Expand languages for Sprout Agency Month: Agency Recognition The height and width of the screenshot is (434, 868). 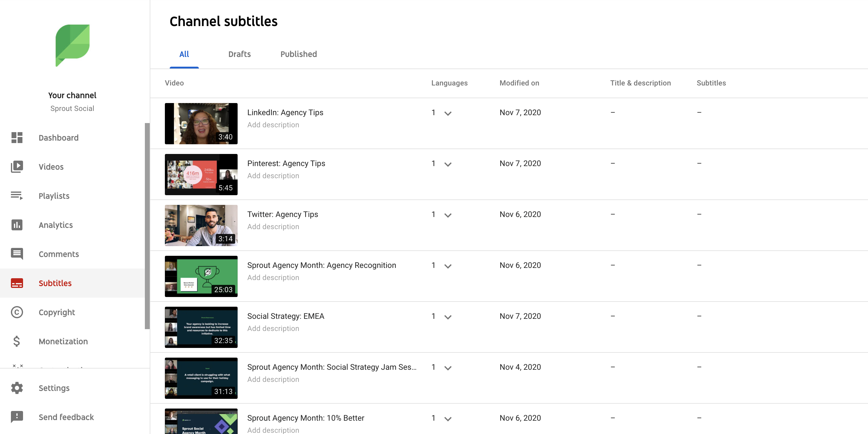coord(447,266)
